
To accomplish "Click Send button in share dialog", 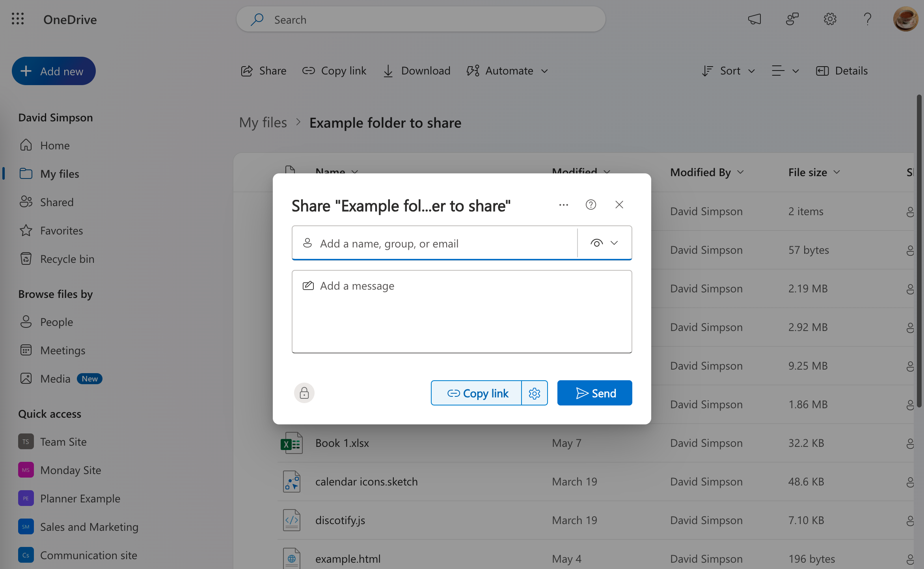I will (x=594, y=392).
